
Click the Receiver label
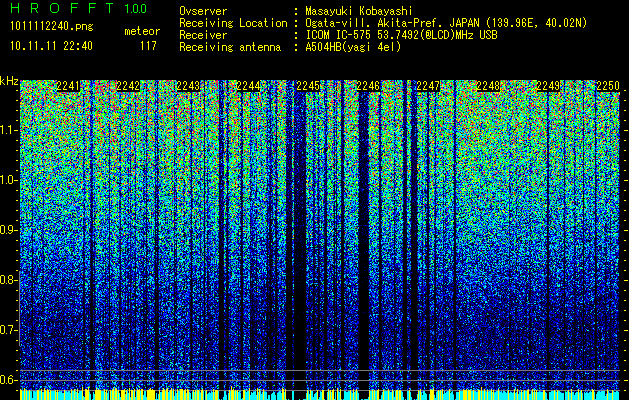click(x=203, y=35)
